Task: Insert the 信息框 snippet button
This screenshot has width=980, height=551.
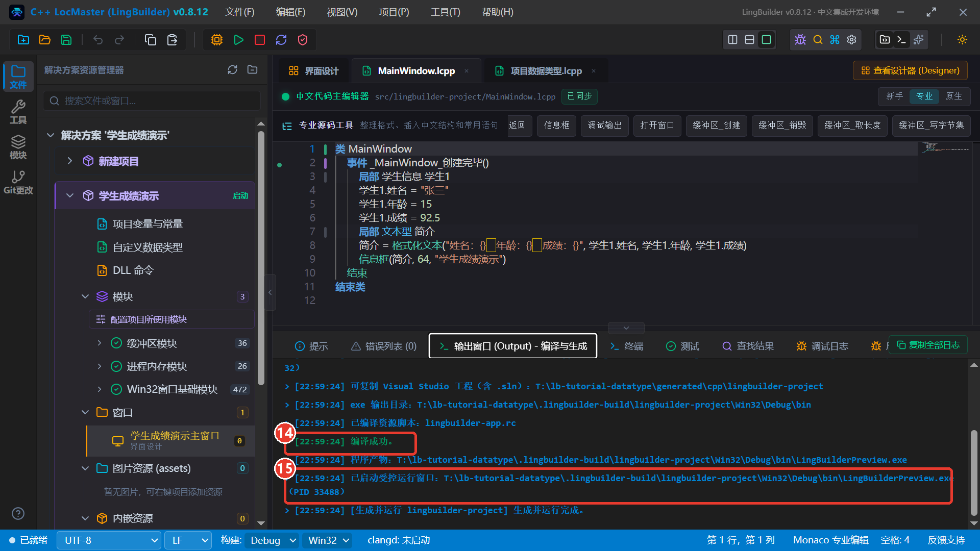Action: click(x=556, y=126)
